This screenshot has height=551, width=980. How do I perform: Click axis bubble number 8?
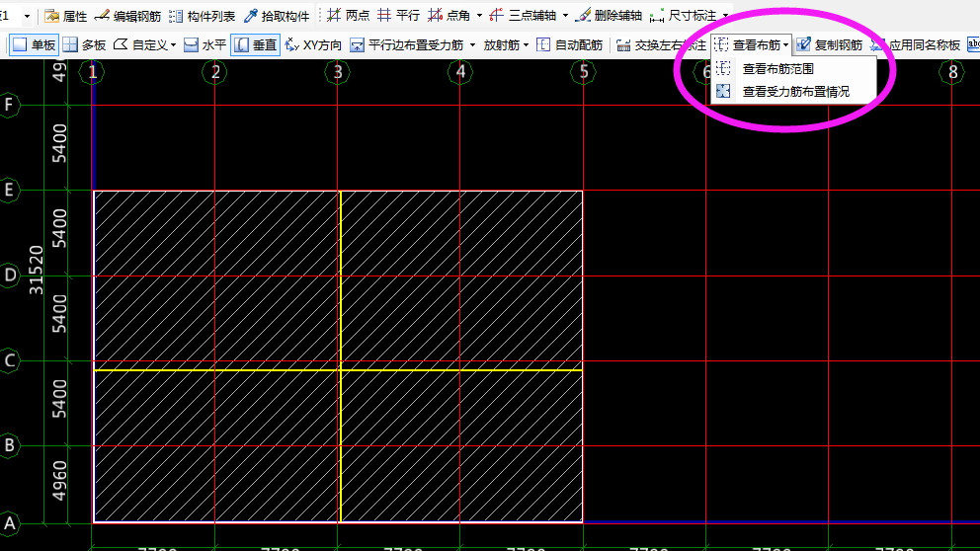(952, 72)
